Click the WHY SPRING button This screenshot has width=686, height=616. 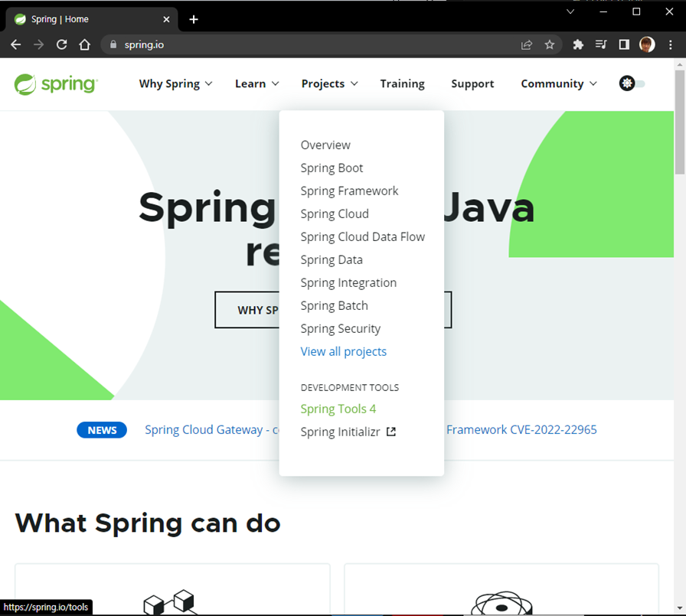click(247, 309)
